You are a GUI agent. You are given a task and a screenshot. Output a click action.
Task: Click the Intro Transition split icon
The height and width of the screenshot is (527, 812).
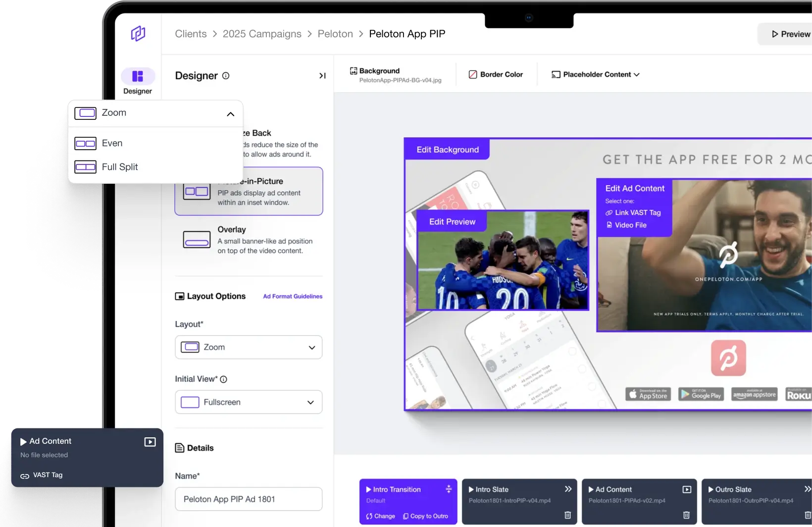pyautogui.click(x=449, y=489)
